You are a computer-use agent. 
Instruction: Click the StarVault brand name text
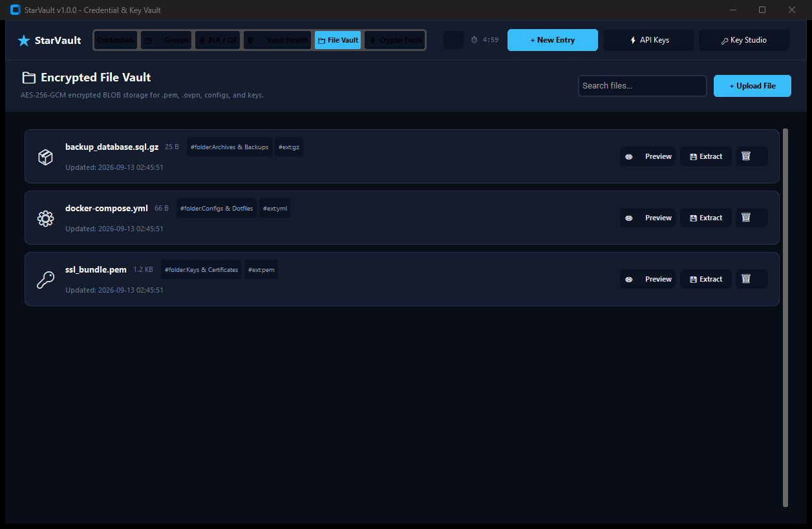[58, 41]
